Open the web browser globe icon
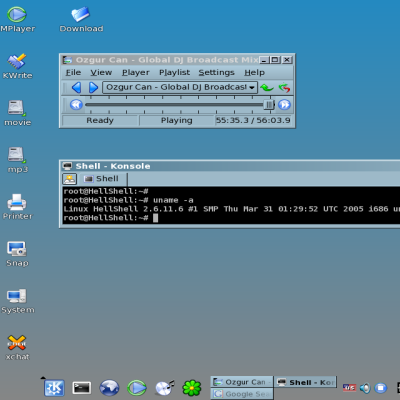400x400 pixels. coord(109,388)
